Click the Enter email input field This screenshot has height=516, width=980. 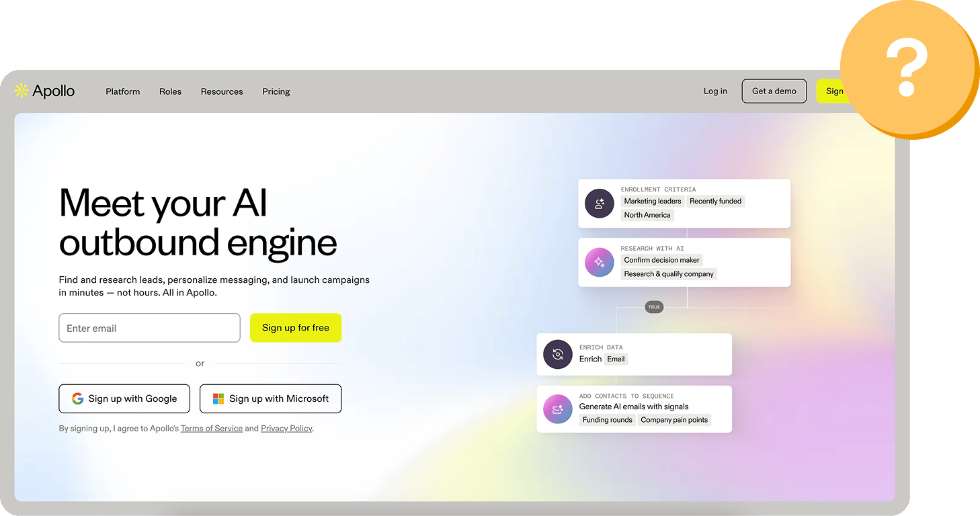[x=149, y=328]
